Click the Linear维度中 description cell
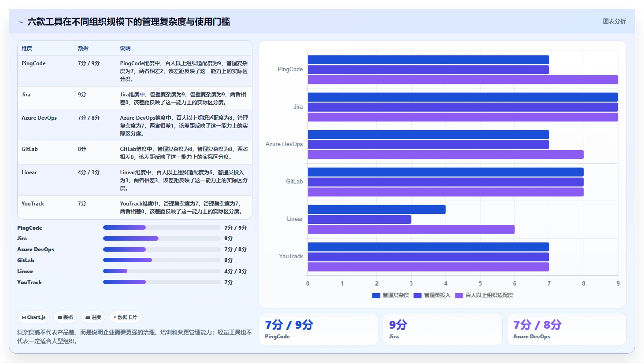Viewport: 644px width, 363px height. pos(184,180)
